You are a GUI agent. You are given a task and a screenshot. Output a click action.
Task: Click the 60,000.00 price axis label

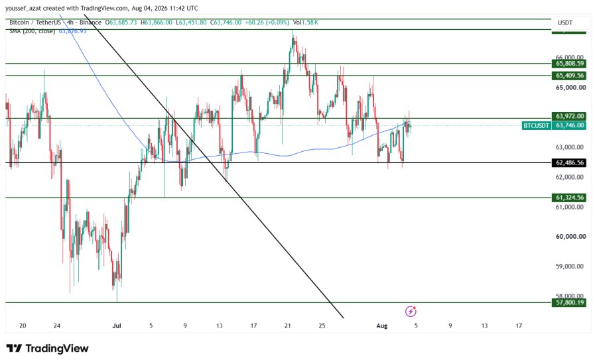(570, 237)
